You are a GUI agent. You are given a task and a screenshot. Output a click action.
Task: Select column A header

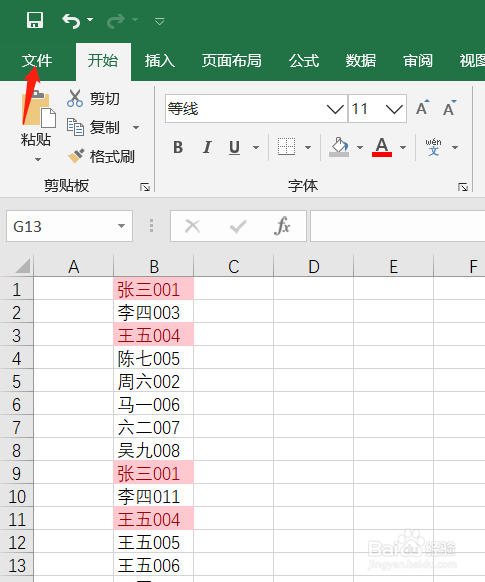coord(73,267)
